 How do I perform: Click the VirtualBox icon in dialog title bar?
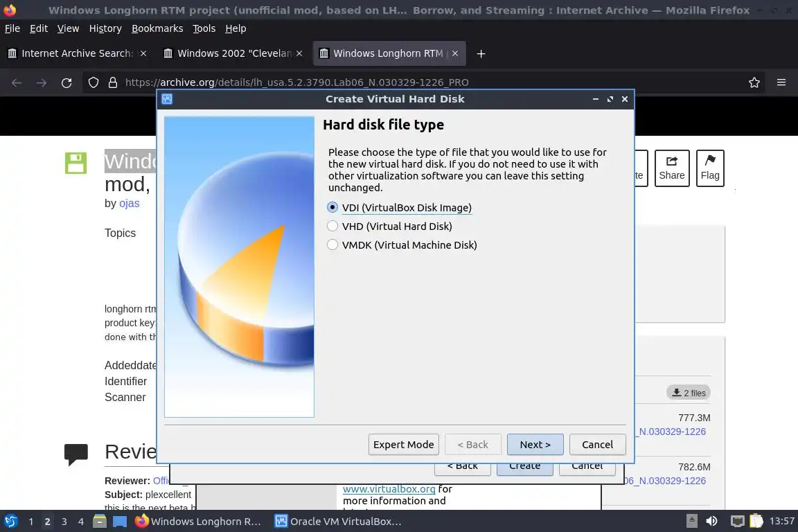pos(167,99)
